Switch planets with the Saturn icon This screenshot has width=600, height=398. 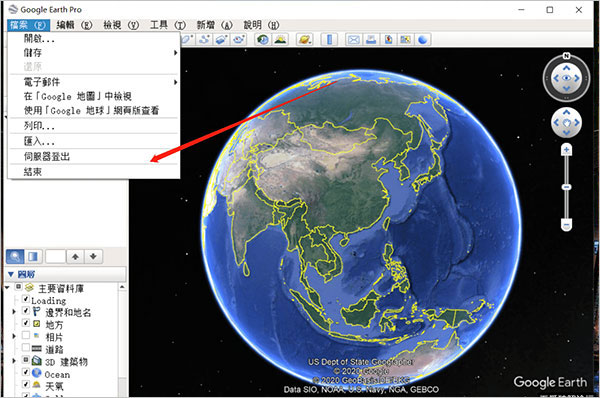click(x=305, y=39)
